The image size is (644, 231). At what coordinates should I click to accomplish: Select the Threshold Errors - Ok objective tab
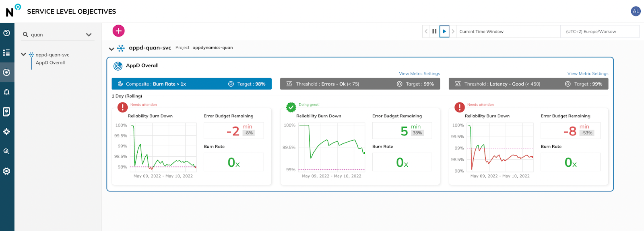click(x=360, y=84)
